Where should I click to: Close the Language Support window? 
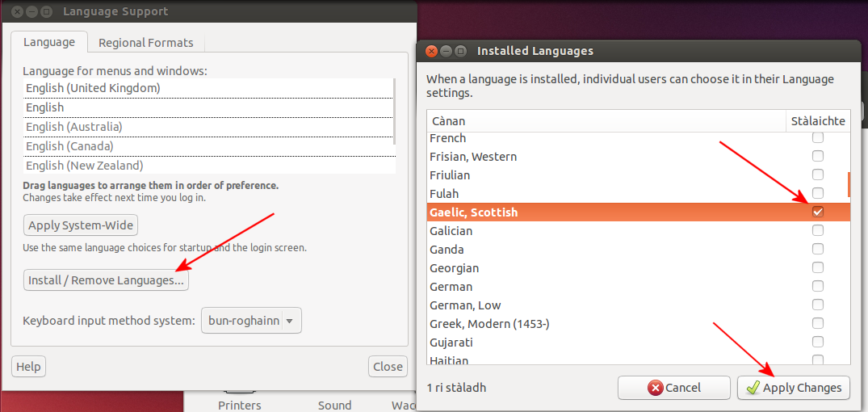[x=17, y=12]
